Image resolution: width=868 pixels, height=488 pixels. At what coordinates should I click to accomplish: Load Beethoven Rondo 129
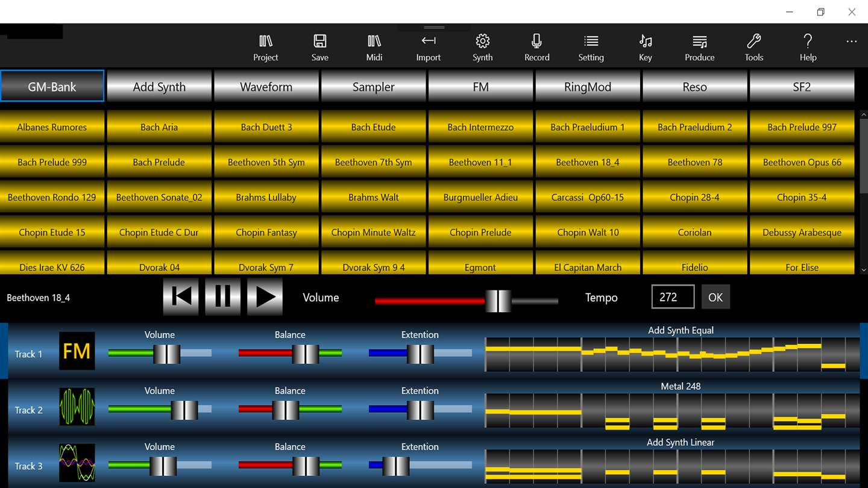tap(52, 196)
